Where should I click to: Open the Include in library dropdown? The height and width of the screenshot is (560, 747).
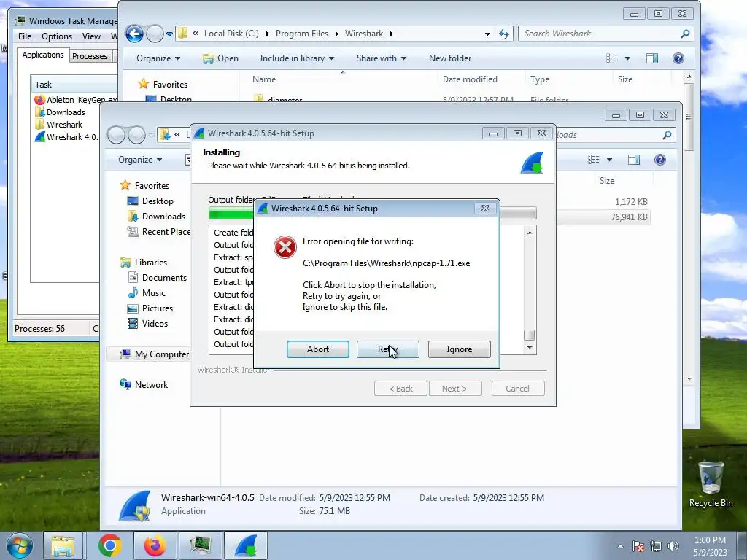point(297,58)
